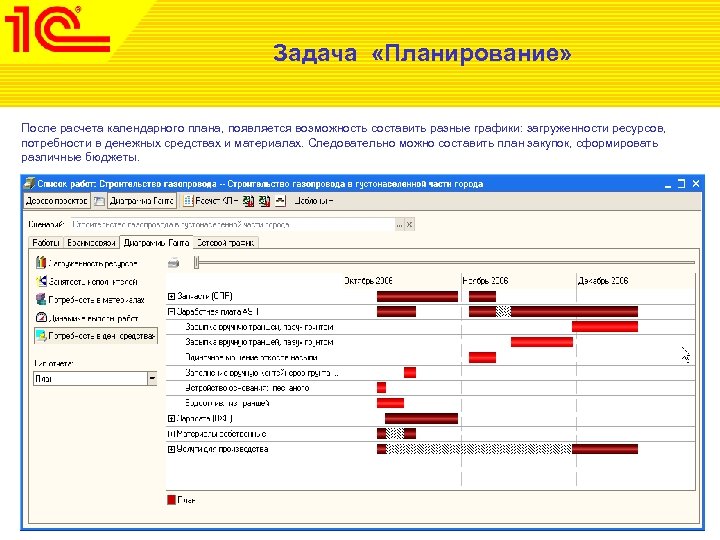720x540 pixels.
Task: Minimize the Список работ window
Action: point(668,184)
